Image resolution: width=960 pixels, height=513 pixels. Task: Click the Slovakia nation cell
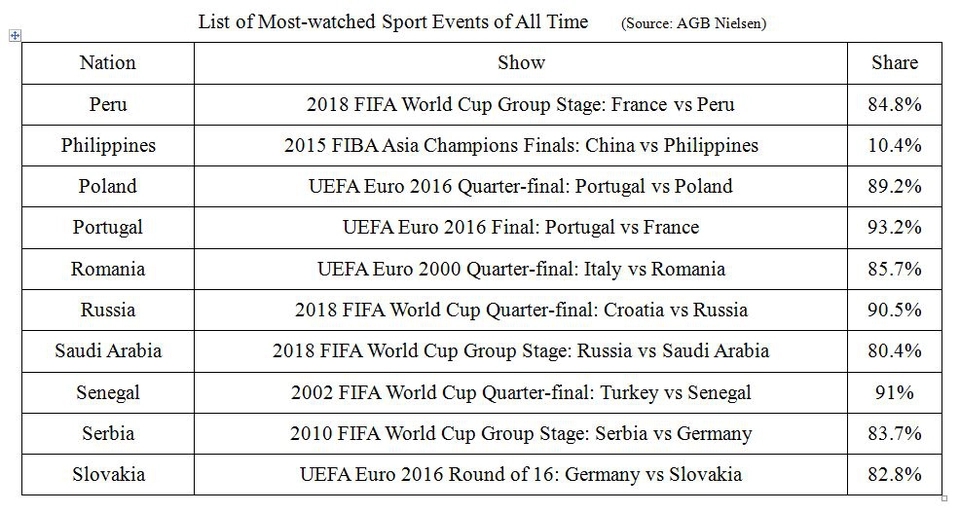[x=107, y=475]
